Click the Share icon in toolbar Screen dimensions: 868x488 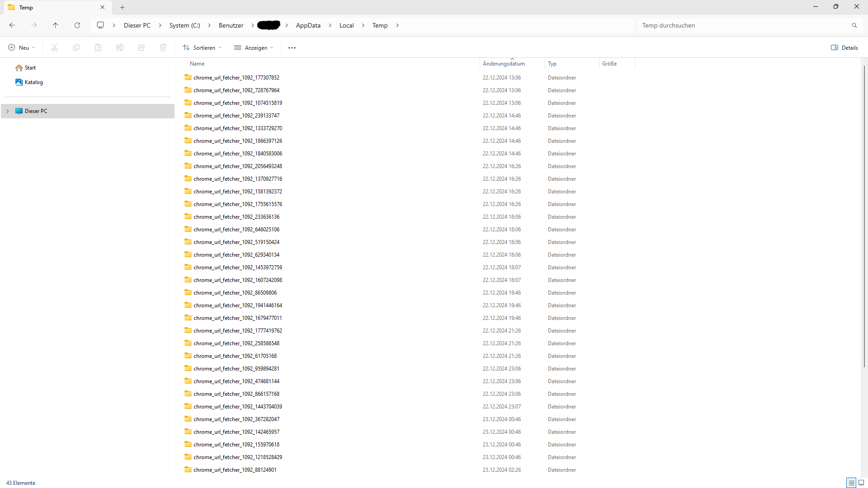(142, 47)
